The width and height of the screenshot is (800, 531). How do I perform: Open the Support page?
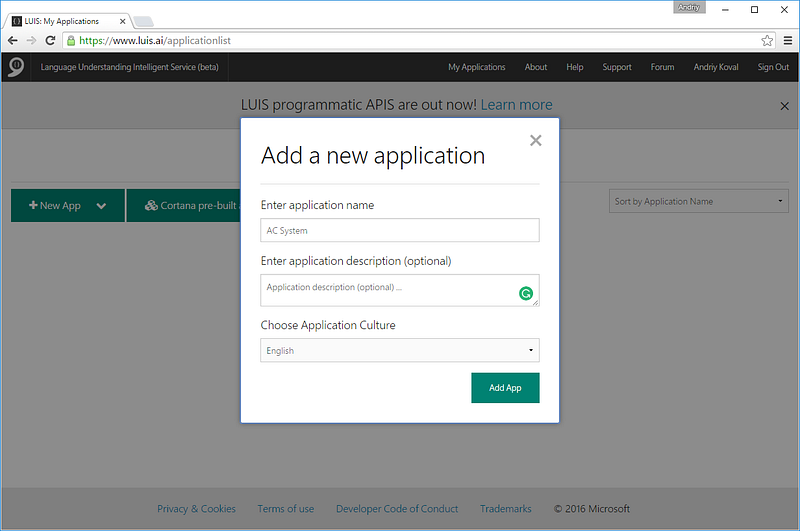[616, 67]
